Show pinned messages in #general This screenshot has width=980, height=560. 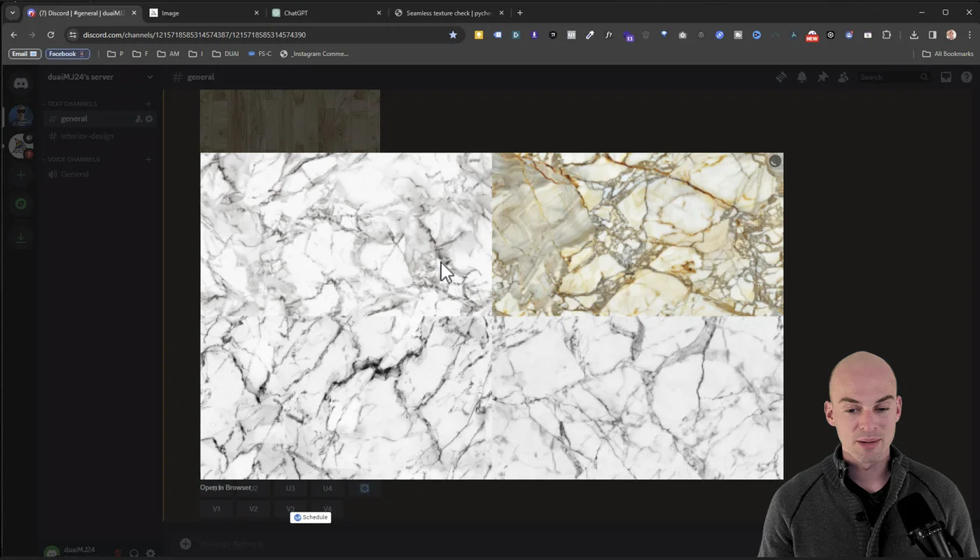pyautogui.click(x=822, y=77)
